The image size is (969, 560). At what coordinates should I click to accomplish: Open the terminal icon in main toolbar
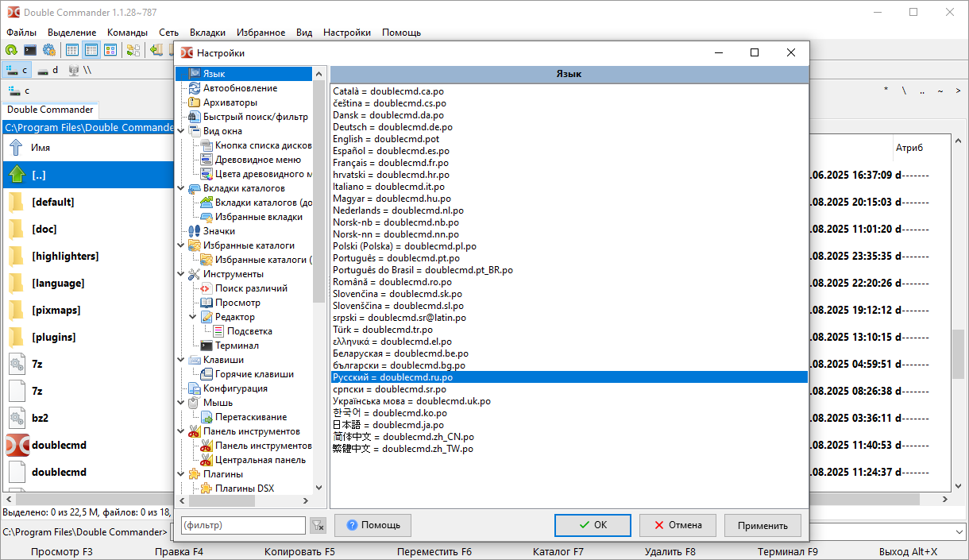pyautogui.click(x=30, y=50)
